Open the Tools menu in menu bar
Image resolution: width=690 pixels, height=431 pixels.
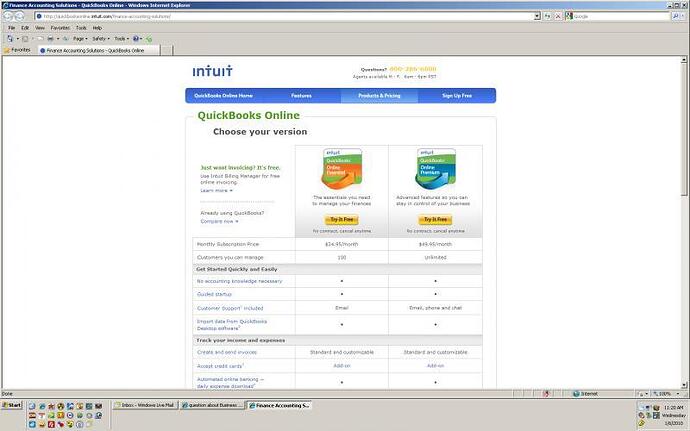click(81, 28)
